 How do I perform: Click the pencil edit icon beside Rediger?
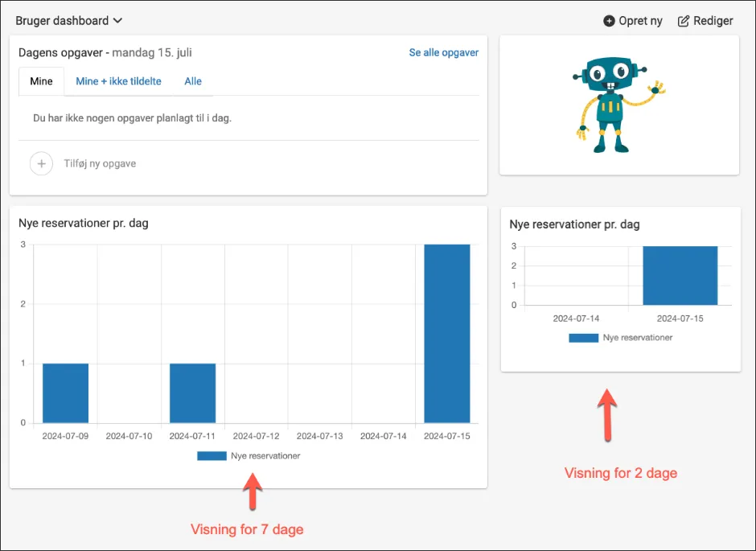click(x=683, y=21)
